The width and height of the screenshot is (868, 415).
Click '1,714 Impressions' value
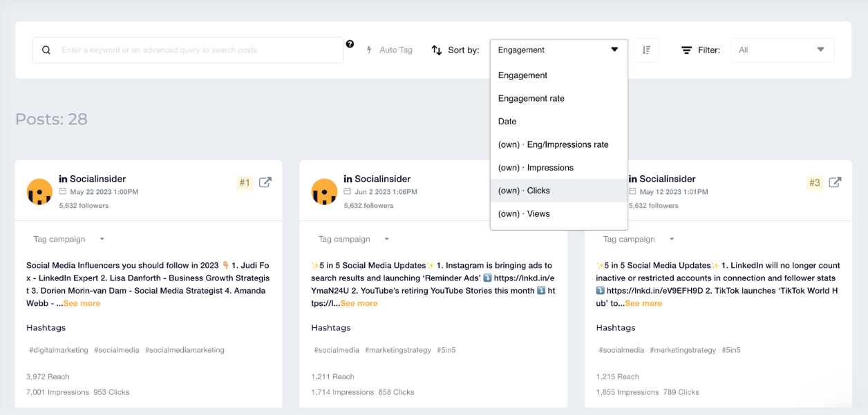(x=343, y=392)
